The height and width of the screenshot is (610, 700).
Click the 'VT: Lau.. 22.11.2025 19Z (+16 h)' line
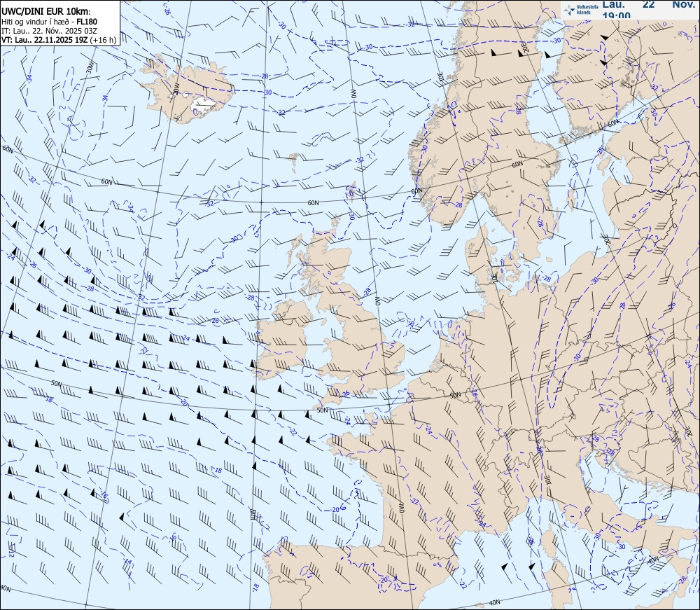tap(59, 40)
